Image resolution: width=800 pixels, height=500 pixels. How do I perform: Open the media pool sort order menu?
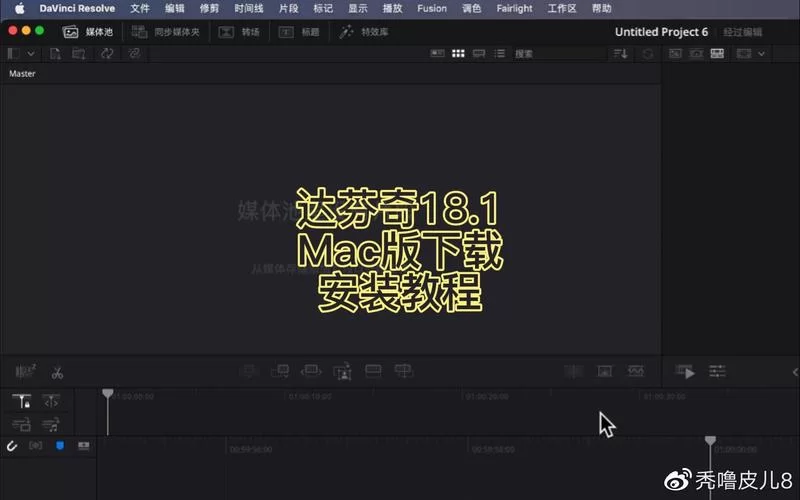tap(620, 54)
